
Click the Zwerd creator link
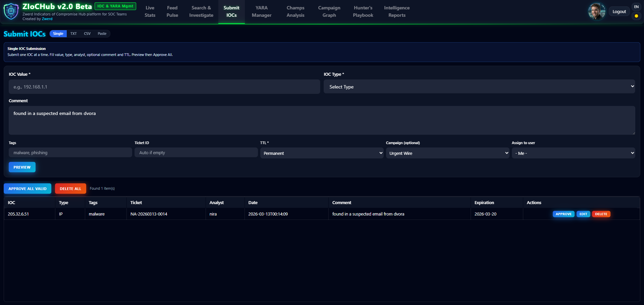click(47, 19)
